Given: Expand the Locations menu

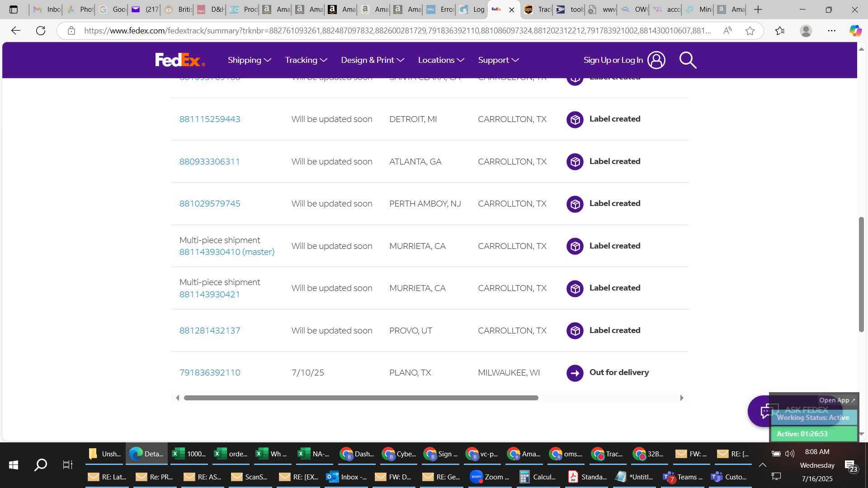Looking at the screenshot, I should coord(441,60).
